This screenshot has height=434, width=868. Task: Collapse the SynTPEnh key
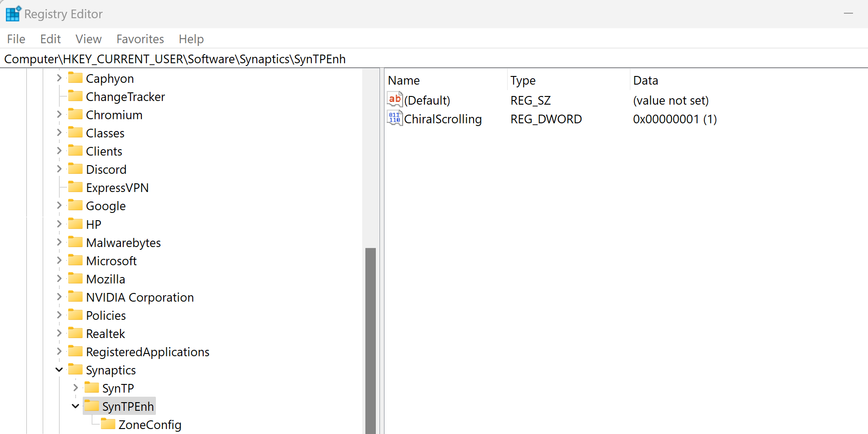coord(75,406)
